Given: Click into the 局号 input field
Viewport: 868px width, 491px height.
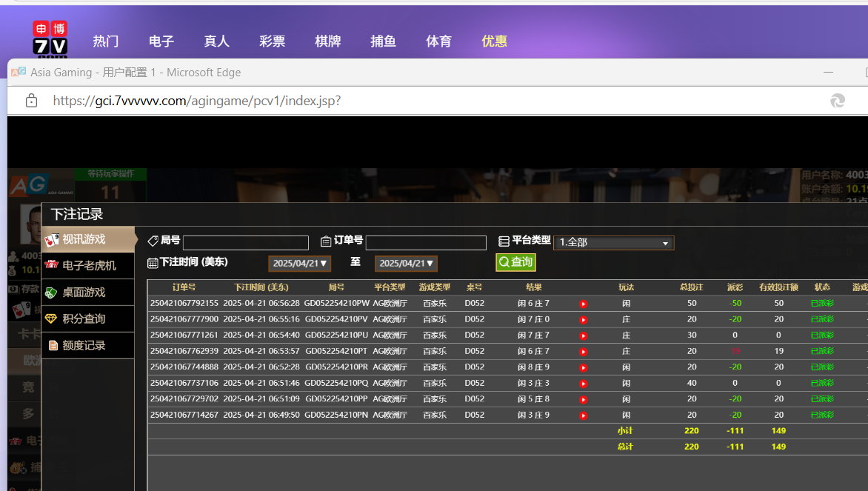Looking at the screenshot, I should [245, 243].
